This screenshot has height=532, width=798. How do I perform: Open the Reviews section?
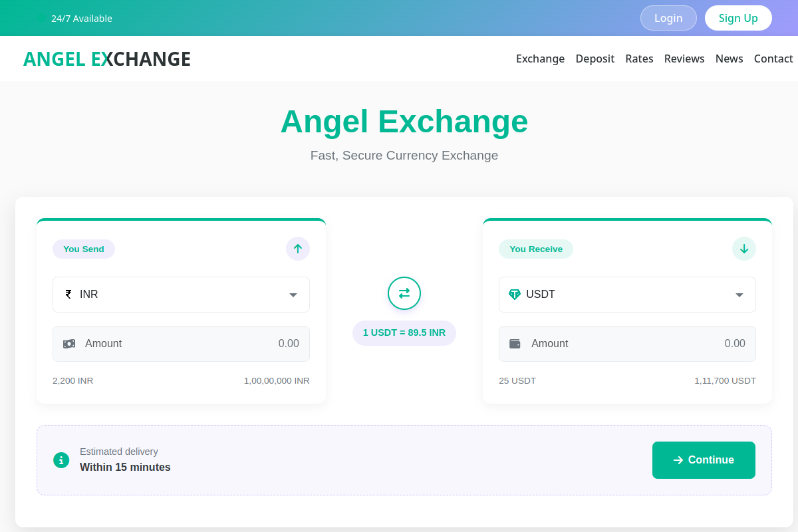(684, 59)
